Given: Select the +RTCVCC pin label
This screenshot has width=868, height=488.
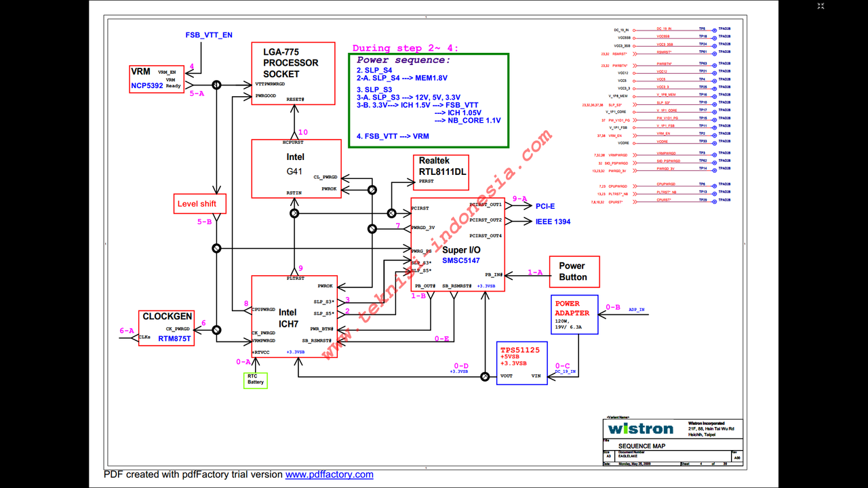Looking at the screenshot, I should coord(260,352).
